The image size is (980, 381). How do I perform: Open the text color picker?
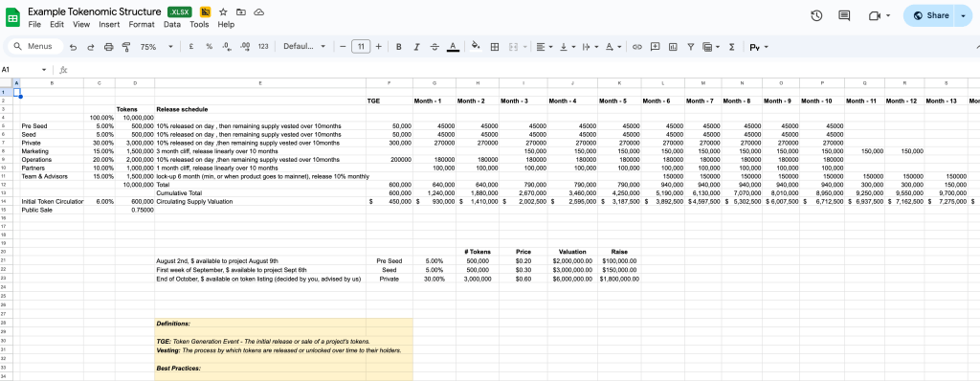click(x=453, y=46)
